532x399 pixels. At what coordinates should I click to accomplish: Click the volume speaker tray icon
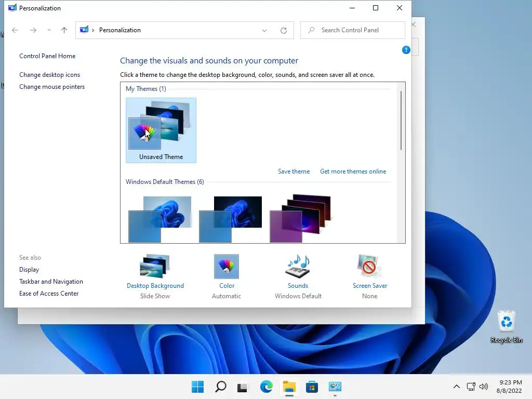pos(484,387)
